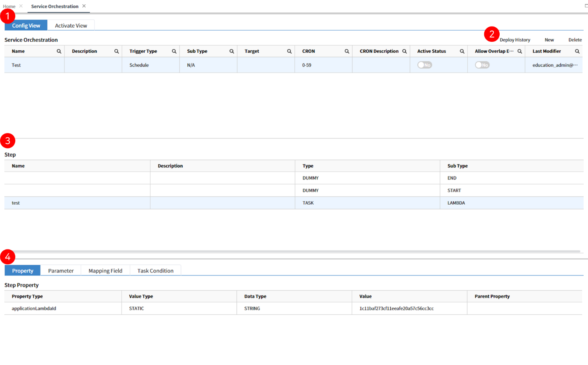Click the Delete button
The height and width of the screenshot is (365, 588).
[575, 40]
